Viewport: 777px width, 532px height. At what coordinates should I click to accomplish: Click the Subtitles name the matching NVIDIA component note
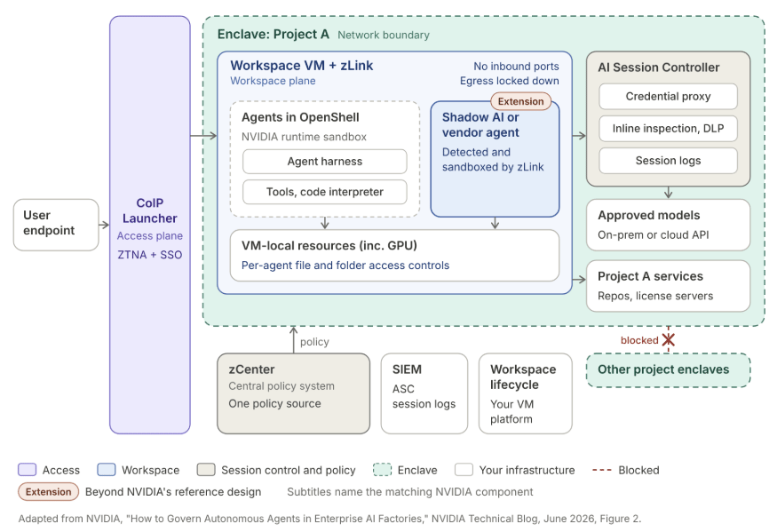(x=409, y=492)
